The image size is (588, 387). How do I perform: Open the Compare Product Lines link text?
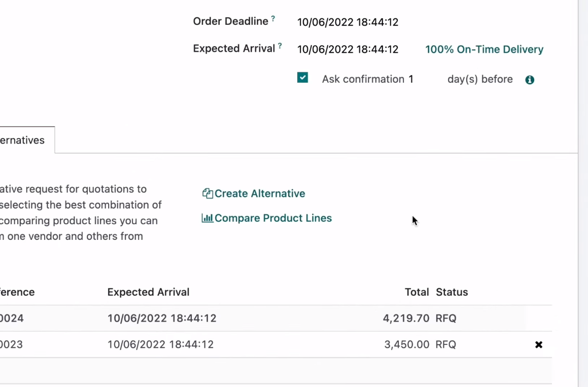click(273, 218)
